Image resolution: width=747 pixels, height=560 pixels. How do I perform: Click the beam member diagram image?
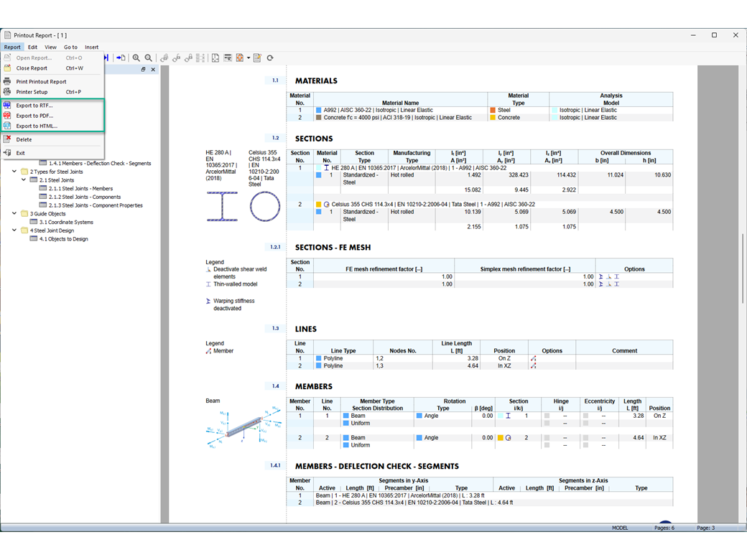[244, 426]
